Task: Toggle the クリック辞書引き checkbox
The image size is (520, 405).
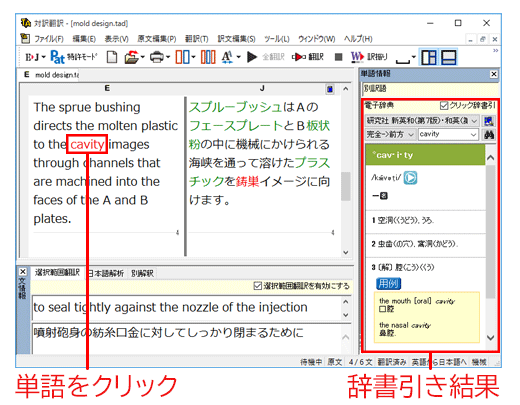Action: [444, 106]
